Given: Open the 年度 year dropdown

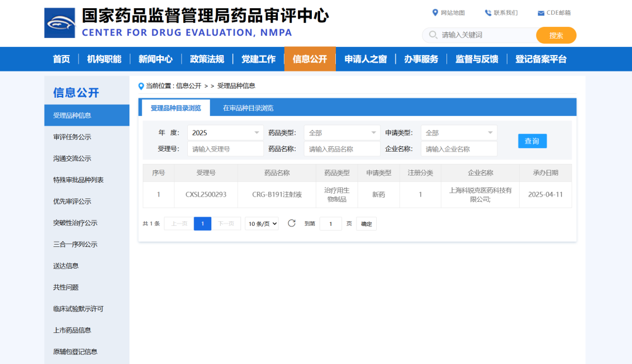Looking at the screenshot, I should (225, 132).
